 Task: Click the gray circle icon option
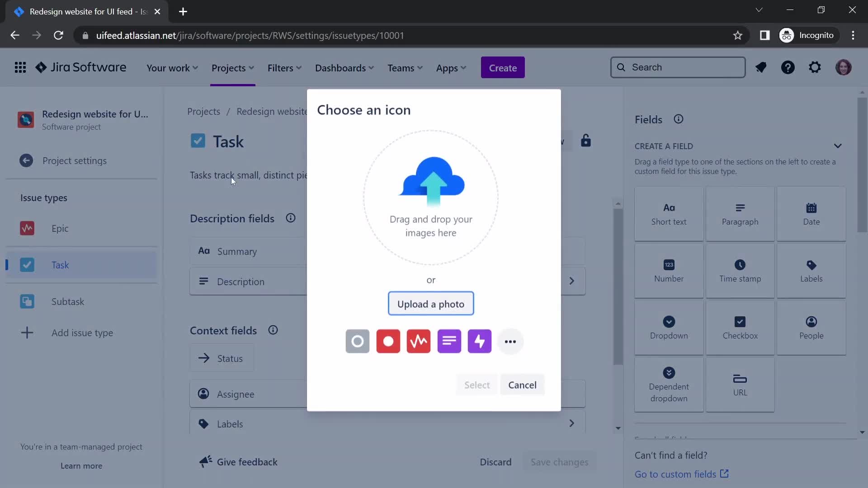point(358,341)
